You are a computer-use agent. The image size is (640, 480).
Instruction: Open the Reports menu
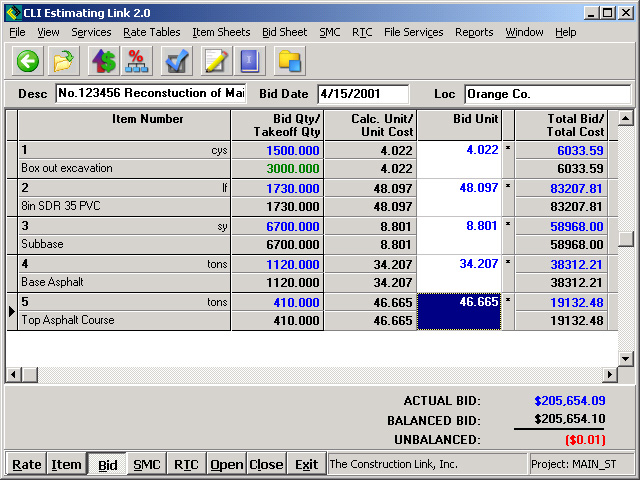pos(474,32)
